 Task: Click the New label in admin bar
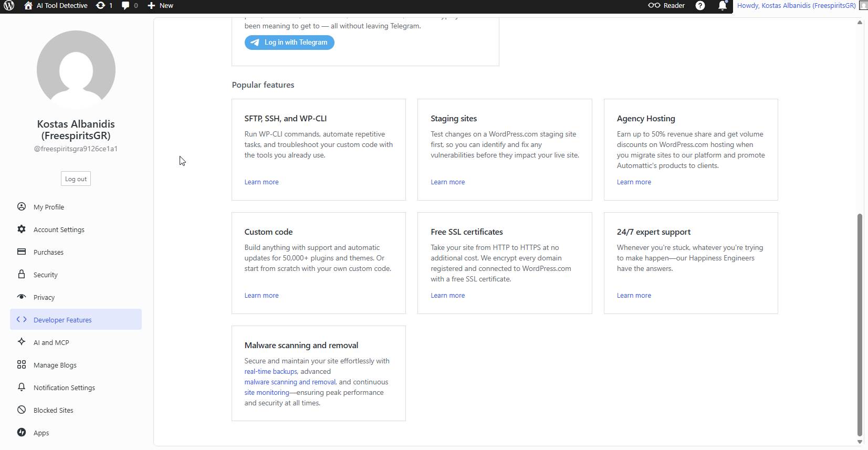(x=166, y=5)
